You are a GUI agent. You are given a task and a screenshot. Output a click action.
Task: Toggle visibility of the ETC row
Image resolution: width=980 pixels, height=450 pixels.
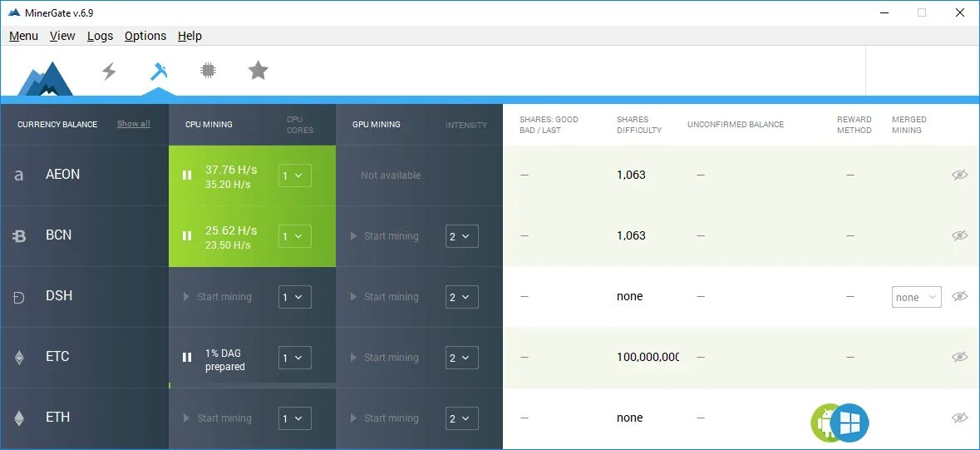click(x=959, y=357)
